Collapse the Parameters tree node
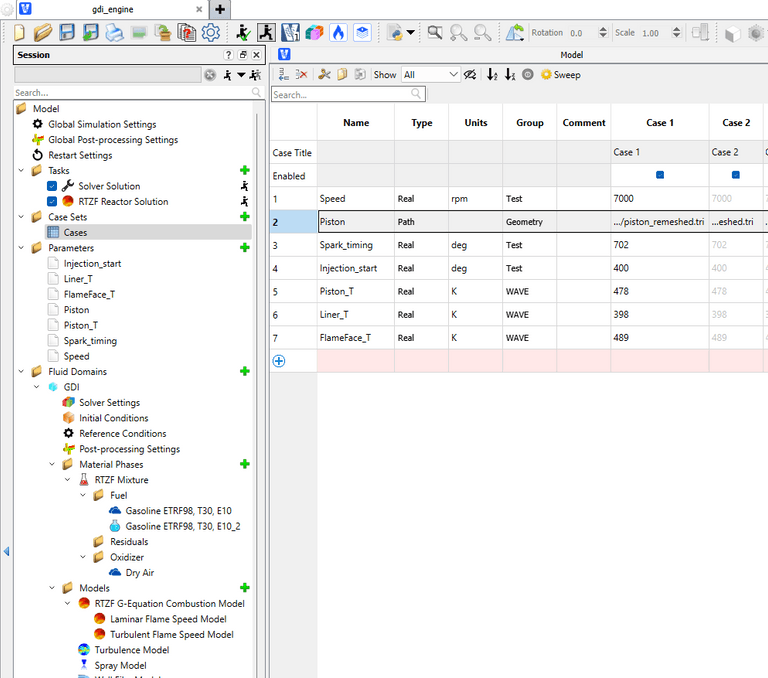The width and height of the screenshot is (768, 678). (22, 248)
